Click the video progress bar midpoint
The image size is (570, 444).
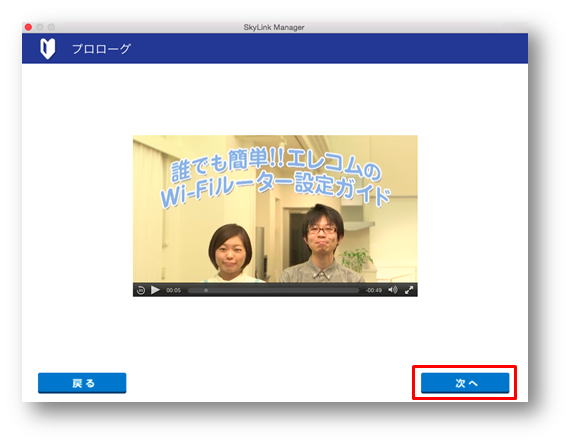[x=273, y=290]
